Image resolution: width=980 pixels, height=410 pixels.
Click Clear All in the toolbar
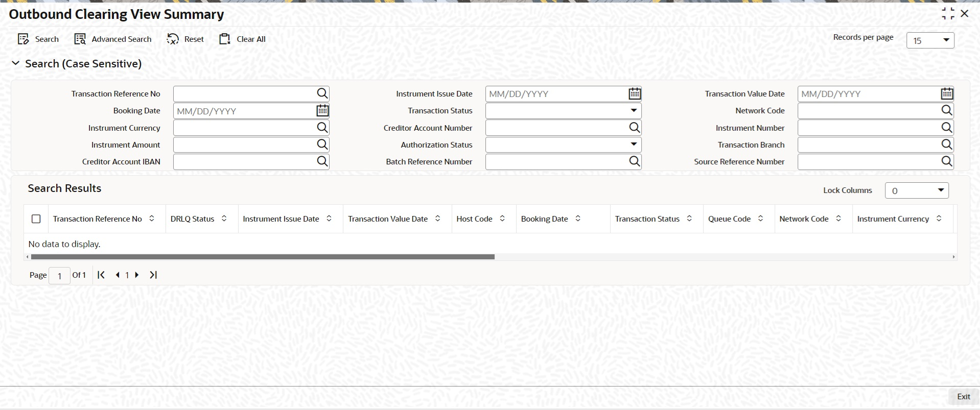pyautogui.click(x=242, y=39)
